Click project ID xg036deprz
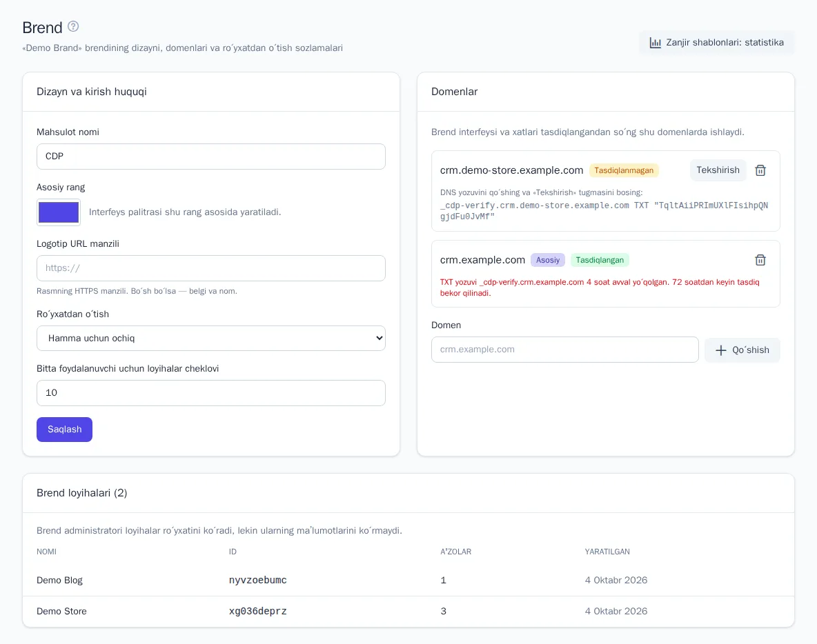This screenshot has width=817, height=644. tap(258, 611)
